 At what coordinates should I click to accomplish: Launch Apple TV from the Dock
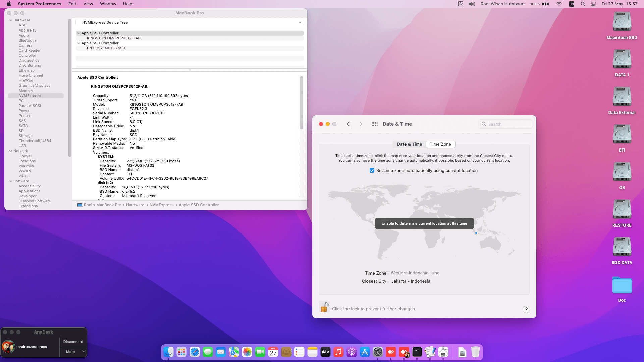click(x=325, y=352)
